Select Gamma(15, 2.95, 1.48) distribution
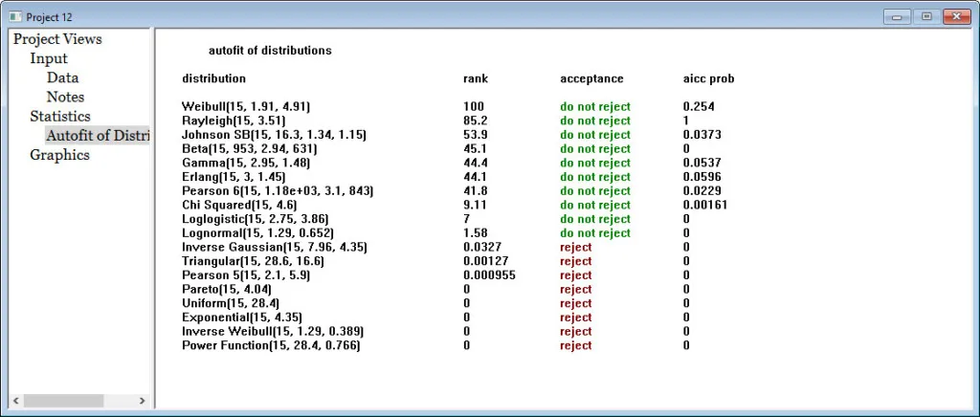980x417 pixels. pos(246,163)
